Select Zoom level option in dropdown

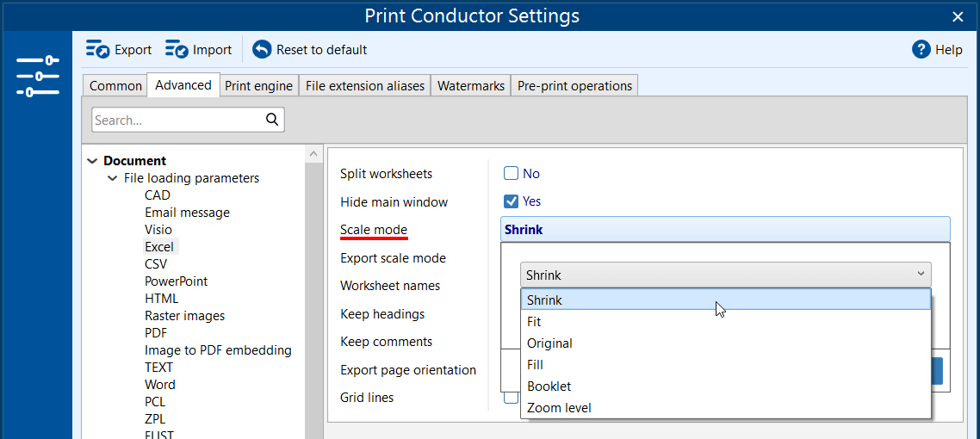(x=559, y=408)
